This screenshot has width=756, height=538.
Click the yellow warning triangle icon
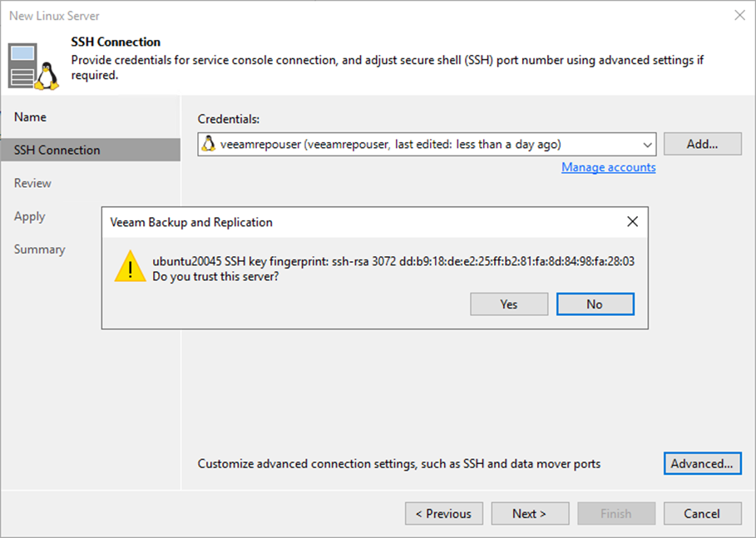(131, 266)
